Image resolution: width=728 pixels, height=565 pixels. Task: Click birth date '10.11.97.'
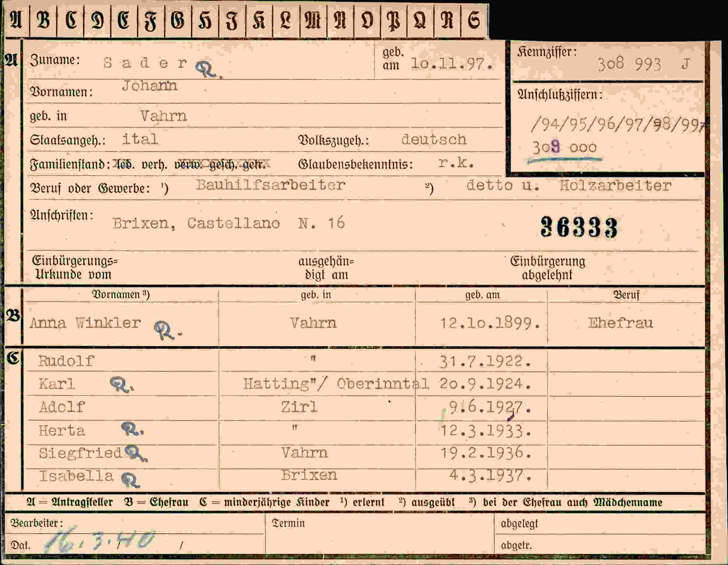coord(452,64)
